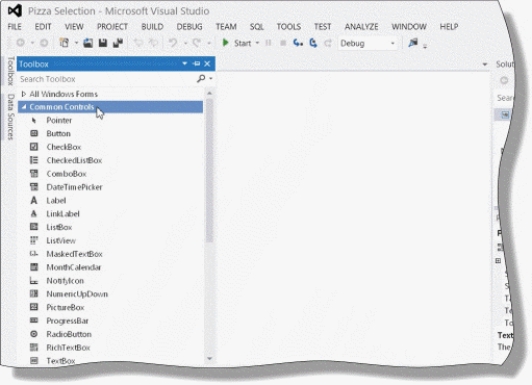Open the BUILD menu
Image resolution: width=532 pixels, height=385 pixels.
click(152, 26)
